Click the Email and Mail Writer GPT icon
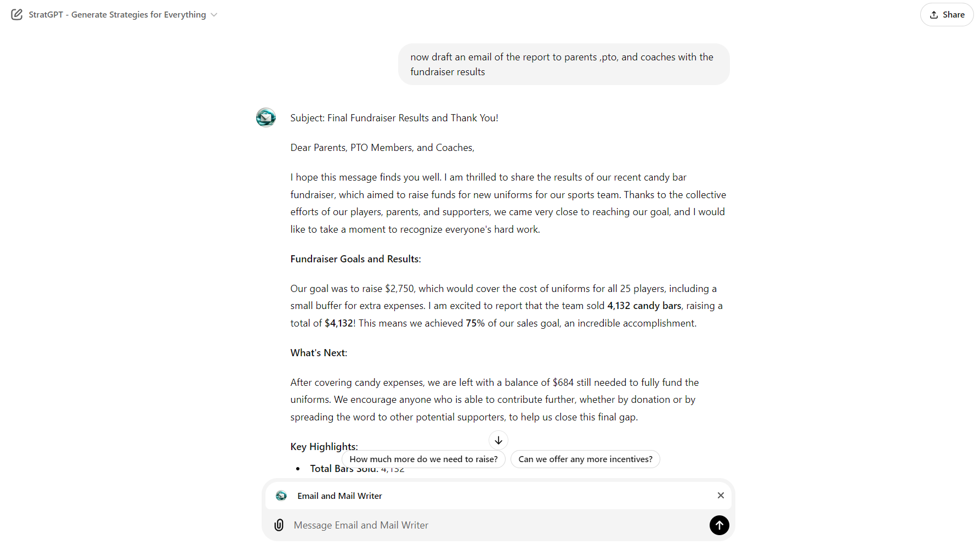This screenshot has width=980, height=545. click(x=281, y=496)
